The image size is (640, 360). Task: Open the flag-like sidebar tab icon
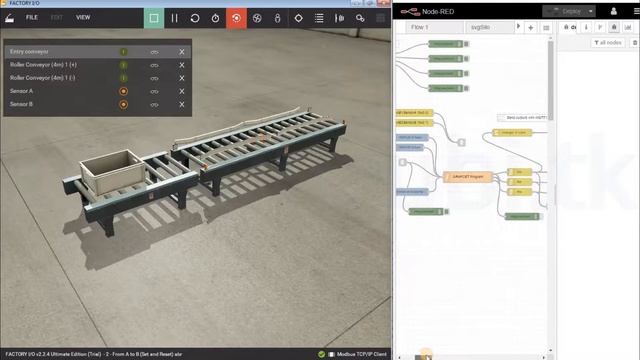tap(600, 27)
